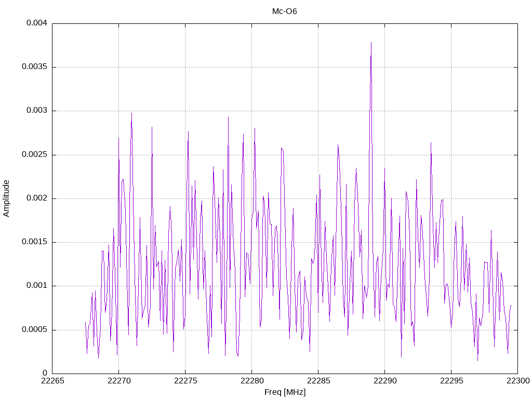Click the 0.0005 y-axis tick label
The height and width of the screenshot is (399, 532).
pos(35,329)
